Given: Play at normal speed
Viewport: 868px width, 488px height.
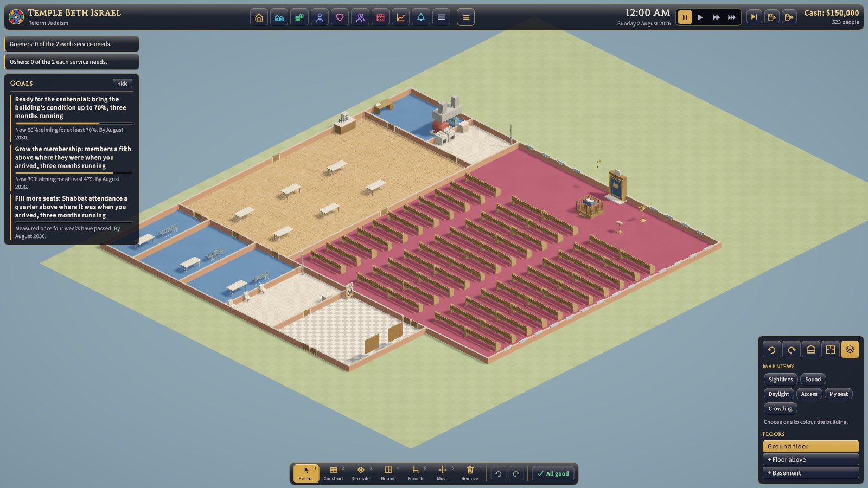Looking at the screenshot, I should coord(700,17).
